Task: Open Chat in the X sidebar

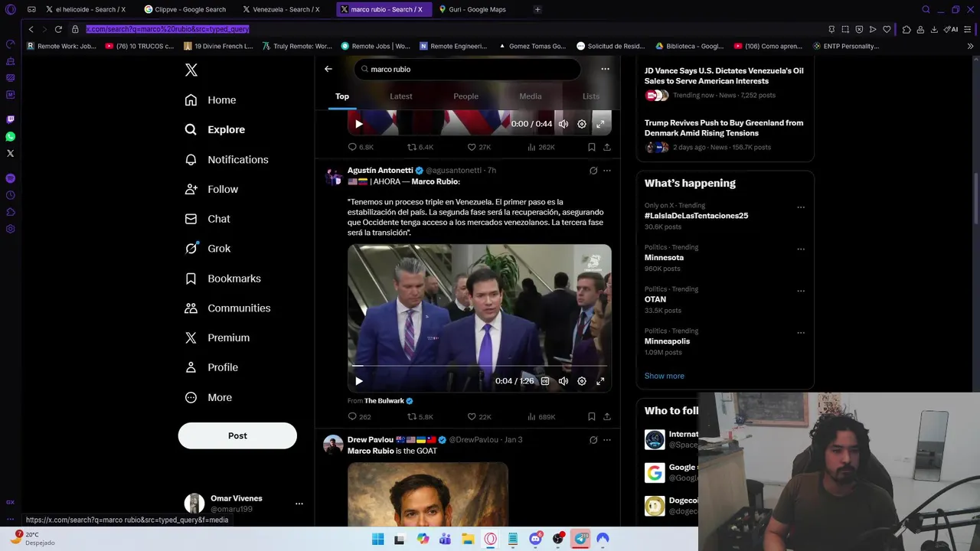Action: pyautogui.click(x=207, y=219)
